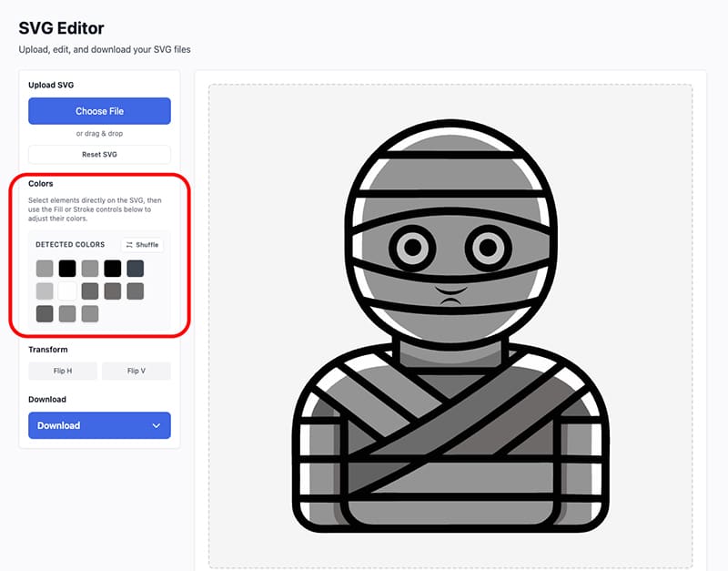Click the drag and drop upload area
Screen dimensions: 728x571
(x=99, y=133)
